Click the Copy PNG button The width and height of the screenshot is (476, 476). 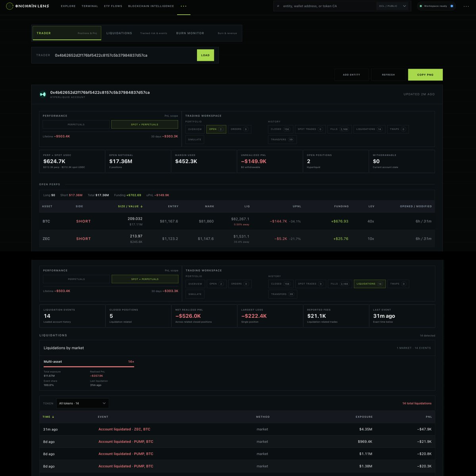(425, 75)
